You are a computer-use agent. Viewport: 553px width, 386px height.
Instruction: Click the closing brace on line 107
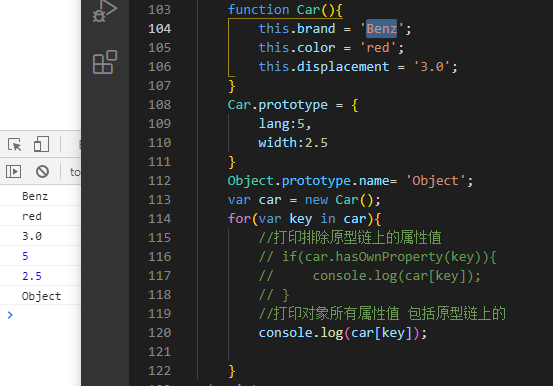coord(231,86)
